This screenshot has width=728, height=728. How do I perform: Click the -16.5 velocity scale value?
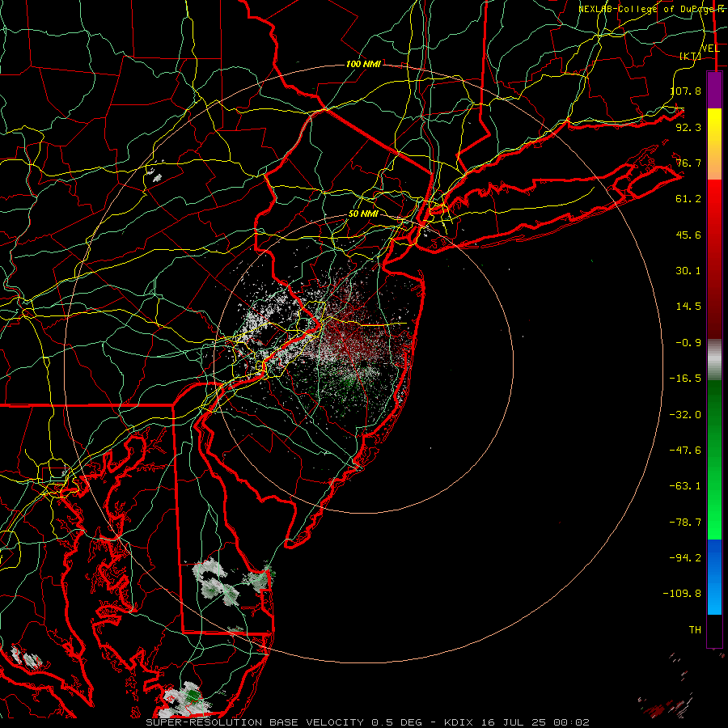pos(685,379)
